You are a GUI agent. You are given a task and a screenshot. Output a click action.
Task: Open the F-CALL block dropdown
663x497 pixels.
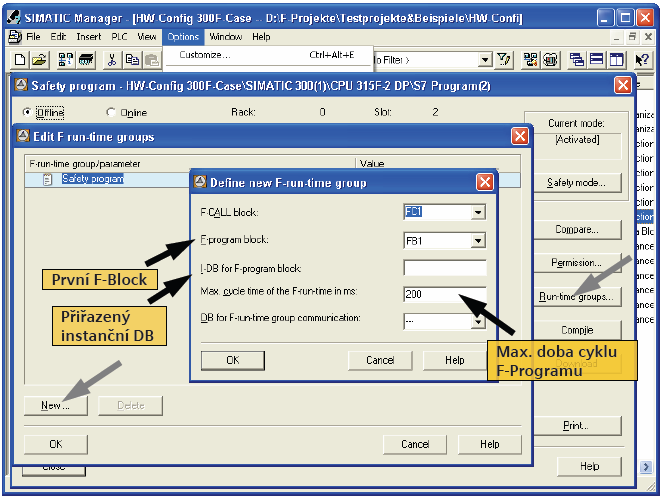478,212
